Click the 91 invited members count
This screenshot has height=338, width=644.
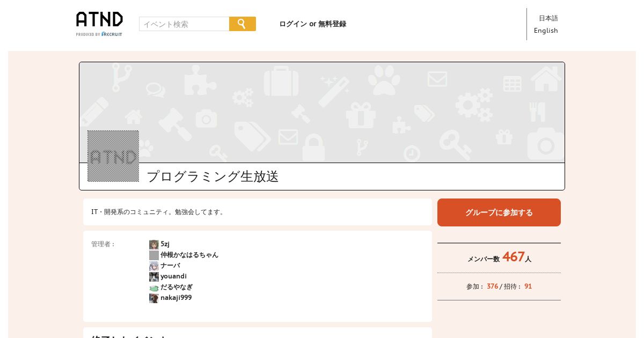pos(528,286)
